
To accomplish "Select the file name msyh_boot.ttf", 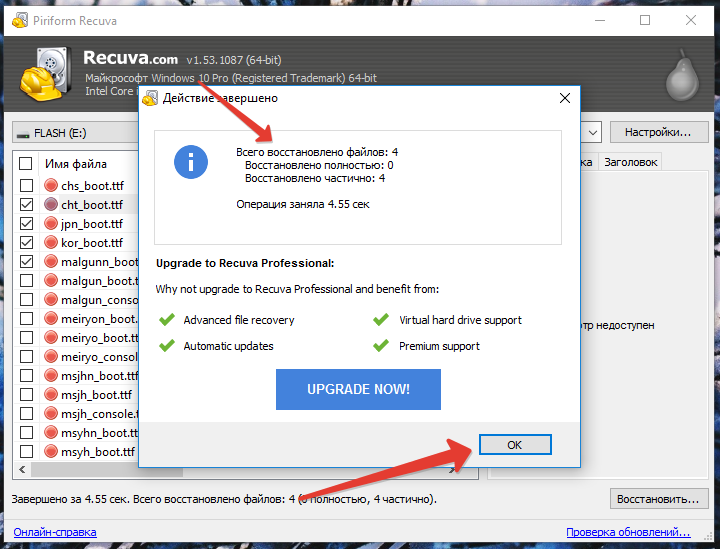I will click(x=98, y=452).
